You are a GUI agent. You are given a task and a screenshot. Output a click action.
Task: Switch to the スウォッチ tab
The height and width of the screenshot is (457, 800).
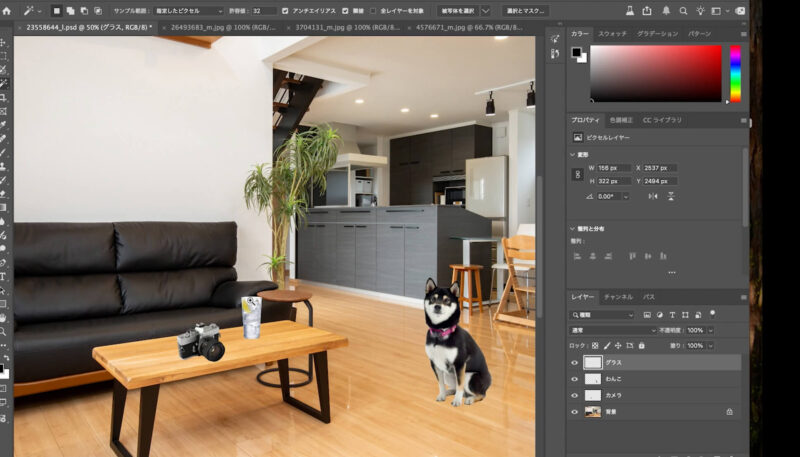(612, 34)
